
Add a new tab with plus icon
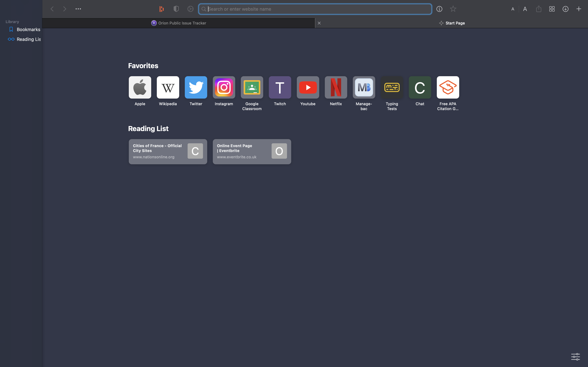tap(579, 9)
